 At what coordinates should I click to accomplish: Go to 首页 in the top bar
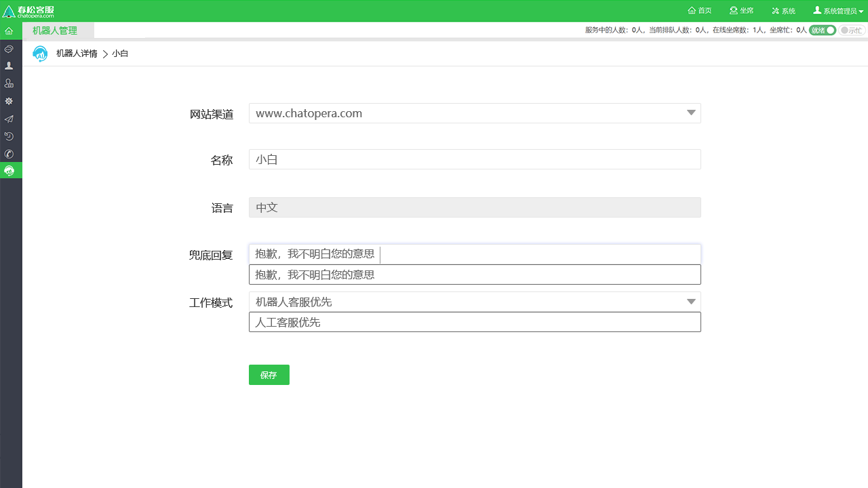[699, 10]
